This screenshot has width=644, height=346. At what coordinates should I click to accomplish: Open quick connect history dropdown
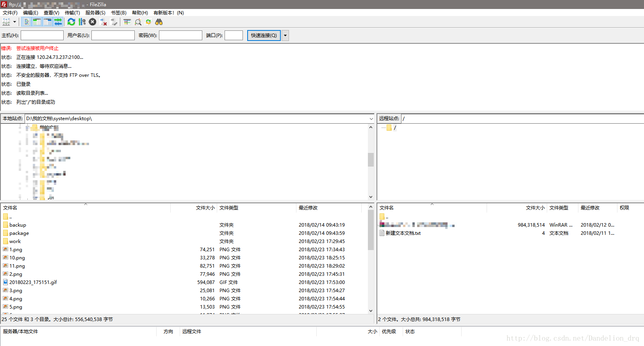tap(285, 35)
